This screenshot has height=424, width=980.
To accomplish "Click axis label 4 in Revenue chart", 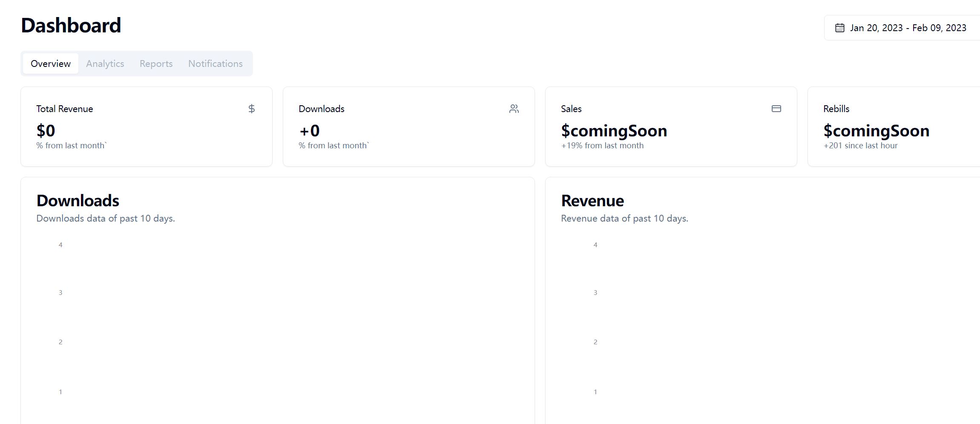I will pos(595,245).
